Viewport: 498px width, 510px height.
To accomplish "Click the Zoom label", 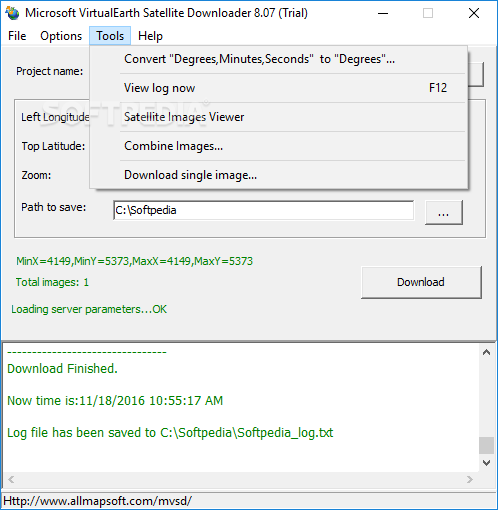I will coord(36,175).
